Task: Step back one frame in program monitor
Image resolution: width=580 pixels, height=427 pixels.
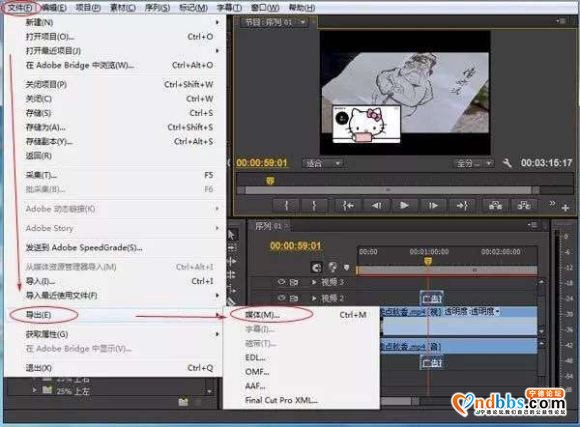Action: [x=377, y=205]
